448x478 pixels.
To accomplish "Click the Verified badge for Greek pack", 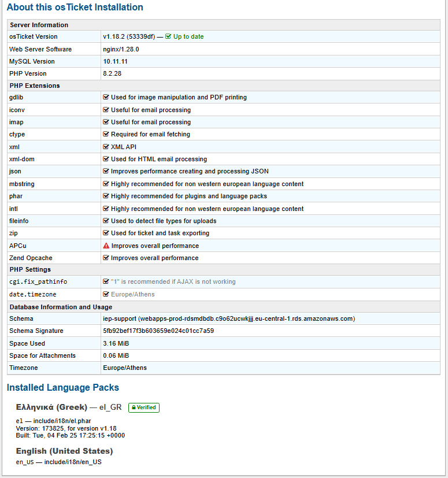I will [x=144, y=407].
